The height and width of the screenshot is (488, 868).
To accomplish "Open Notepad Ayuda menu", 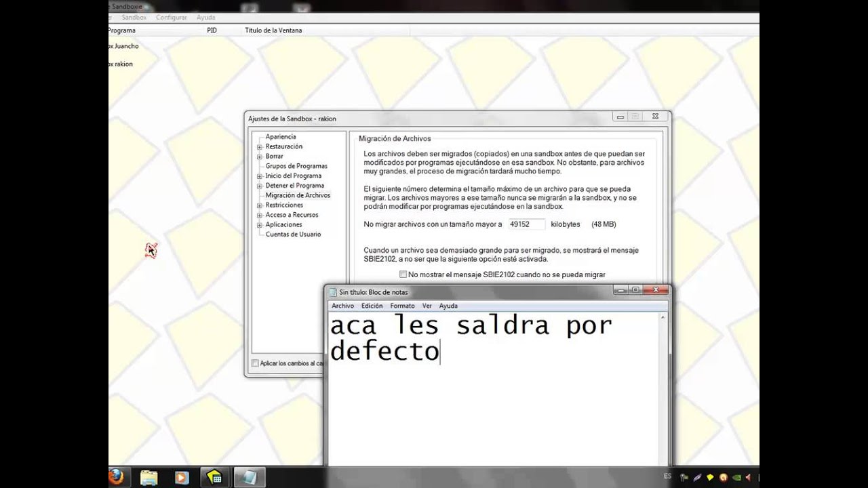I will (448, 306).
